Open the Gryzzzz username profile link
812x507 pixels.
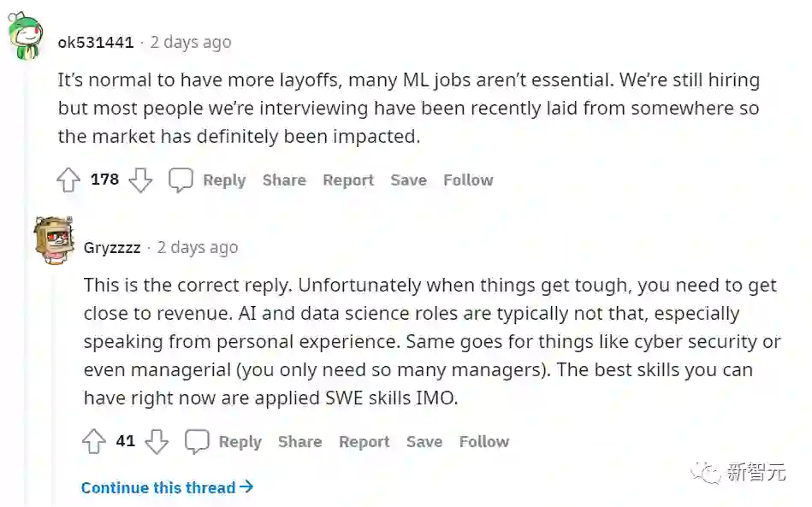coord(112,248)
